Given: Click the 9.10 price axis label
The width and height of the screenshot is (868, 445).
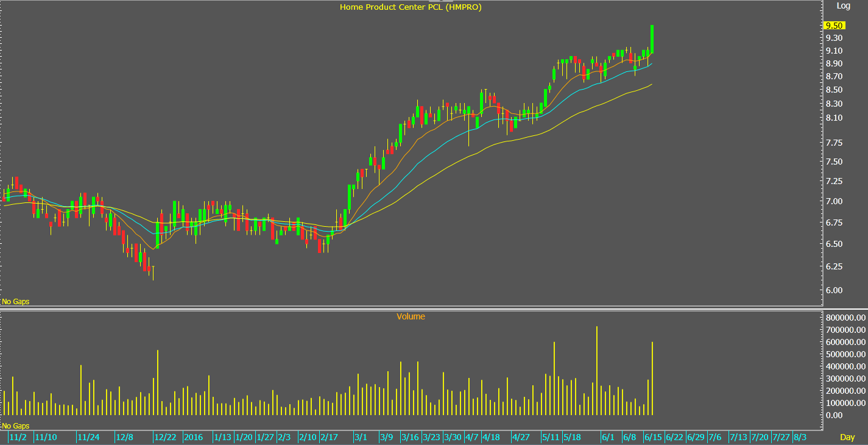Looking at the screenshot, I should click(834, 51).
